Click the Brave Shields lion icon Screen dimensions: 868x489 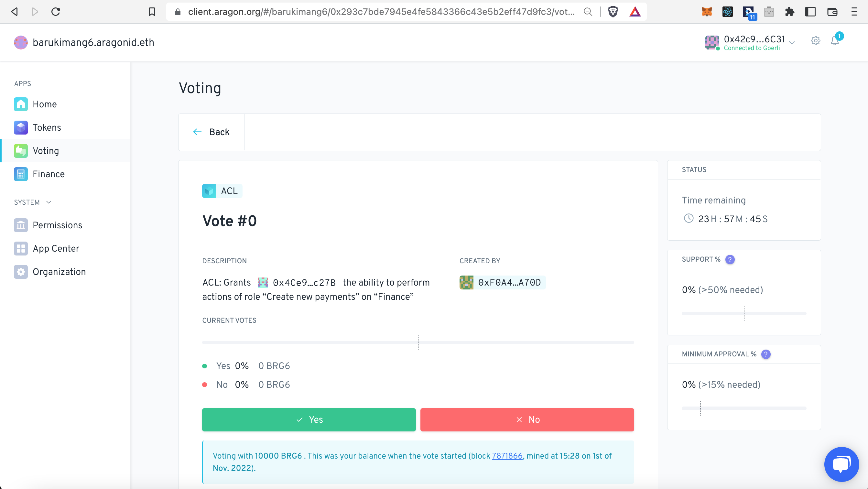point(613,12)
